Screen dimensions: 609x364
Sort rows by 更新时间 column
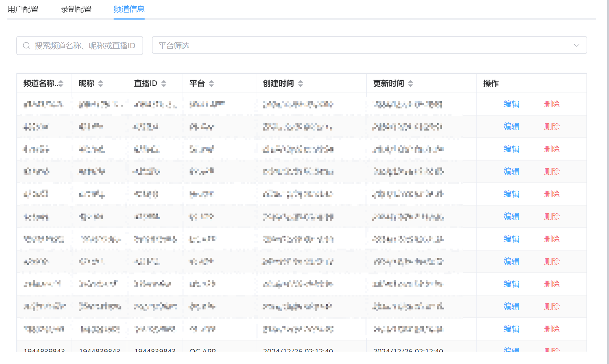411,84
